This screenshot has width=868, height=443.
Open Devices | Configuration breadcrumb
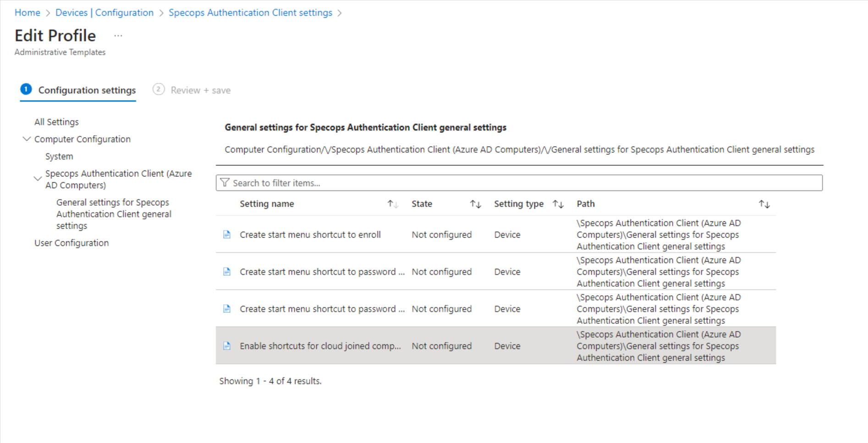(x=104, y=13)
